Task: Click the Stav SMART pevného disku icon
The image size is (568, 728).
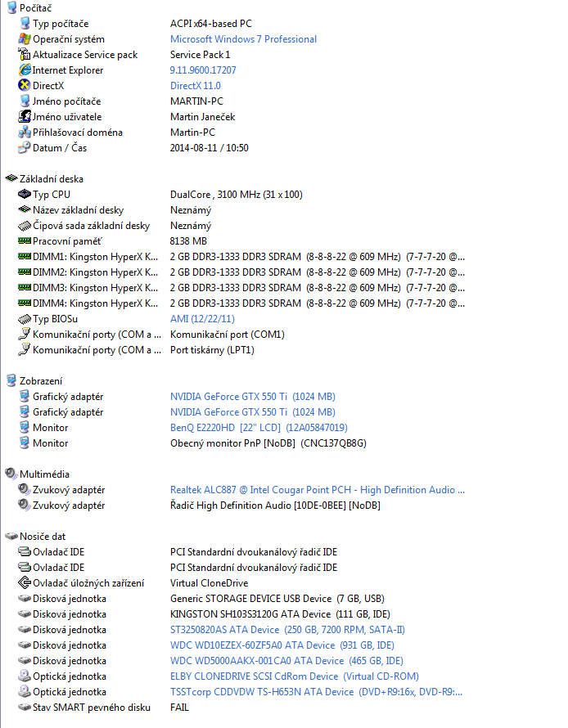Action: pyautogui.click(x=25, y=708)
